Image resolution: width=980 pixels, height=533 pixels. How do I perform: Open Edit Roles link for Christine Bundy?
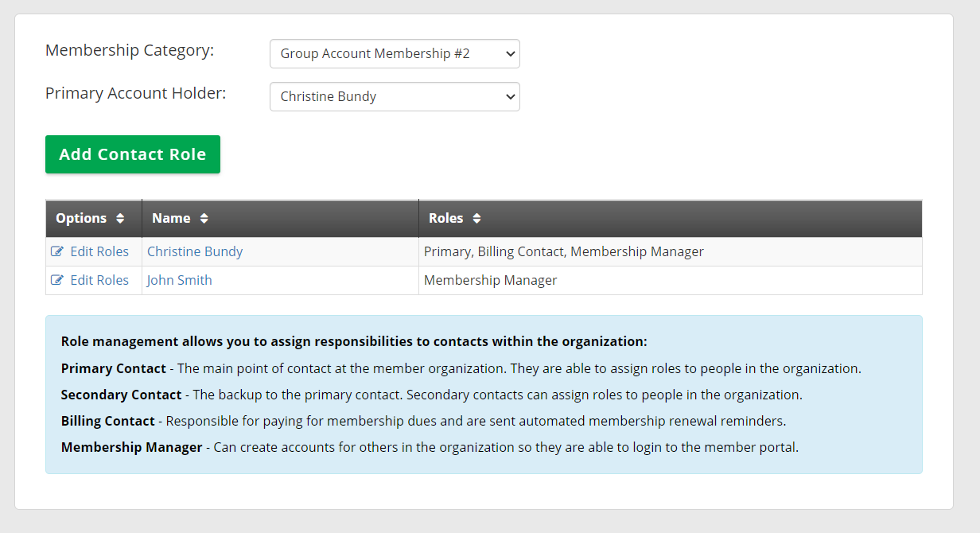tap(99, 251)
